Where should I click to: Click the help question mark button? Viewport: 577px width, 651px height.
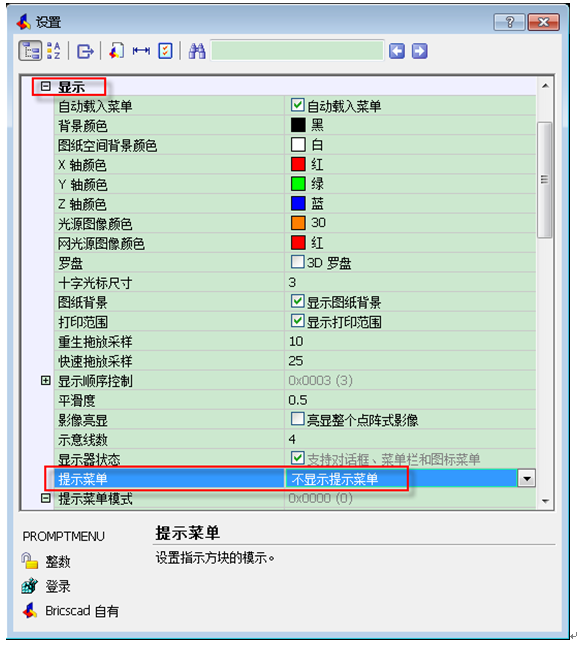click(x=509, y=22)
